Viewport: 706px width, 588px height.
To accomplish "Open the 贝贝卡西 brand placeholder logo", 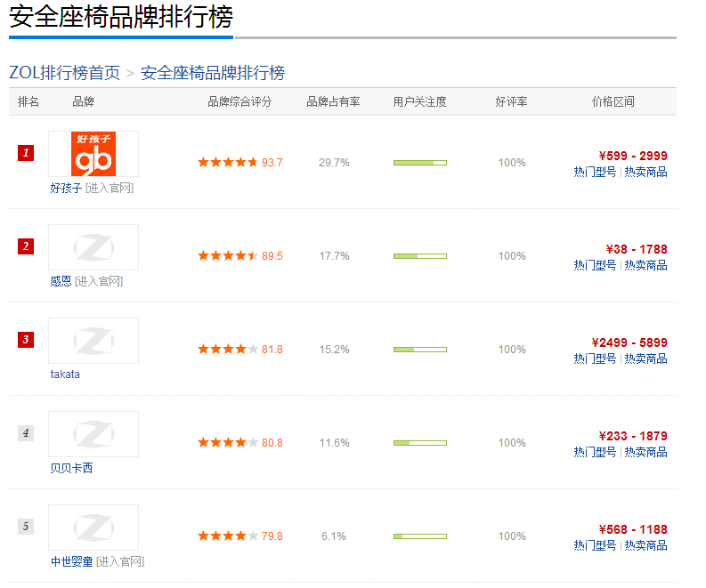I will coord(93,434).
